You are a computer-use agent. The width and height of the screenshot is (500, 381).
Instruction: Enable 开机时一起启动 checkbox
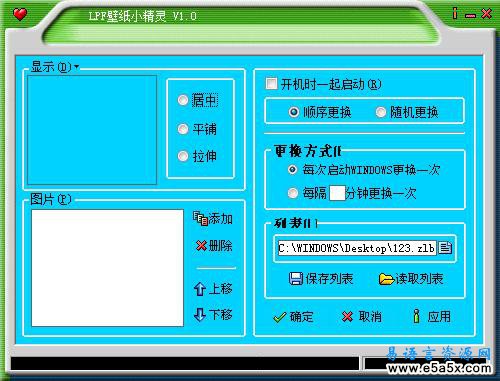[271, 84]
